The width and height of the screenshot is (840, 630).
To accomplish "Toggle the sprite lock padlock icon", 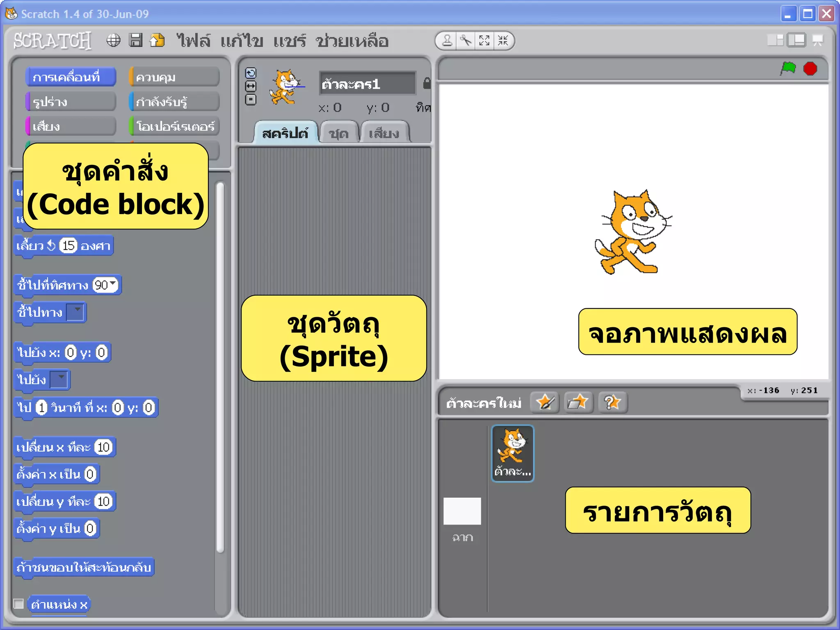I will pos(427,83).
